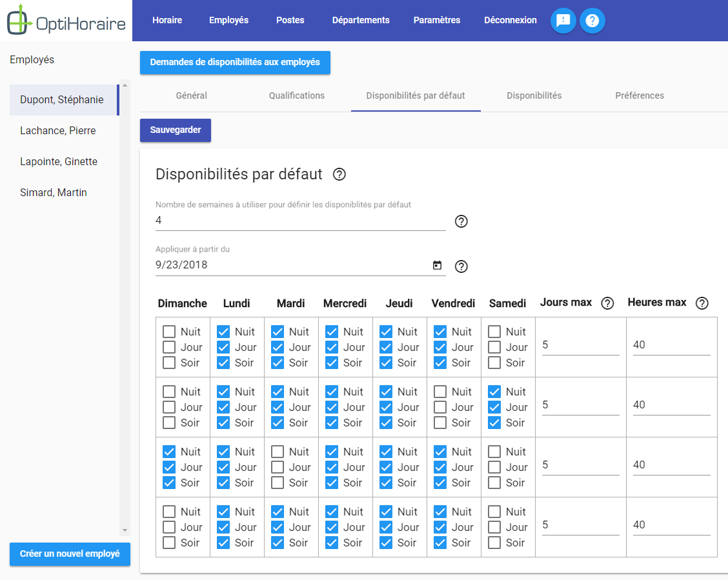
Task: Show help for Jours max column
Action: click(607, 303)
